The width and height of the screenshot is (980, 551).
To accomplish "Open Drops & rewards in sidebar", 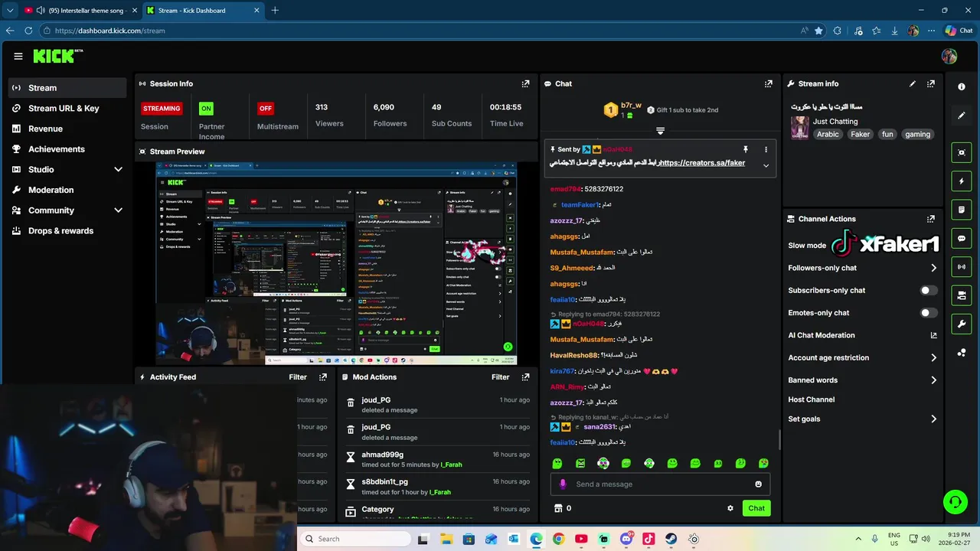I will click(x=67, y=230).
